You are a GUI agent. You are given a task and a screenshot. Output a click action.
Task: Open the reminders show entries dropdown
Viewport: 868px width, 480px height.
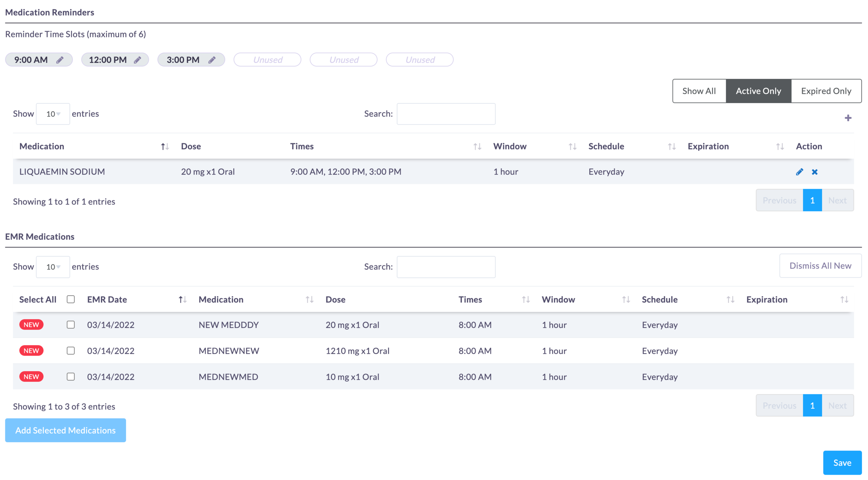coord(53,114)
